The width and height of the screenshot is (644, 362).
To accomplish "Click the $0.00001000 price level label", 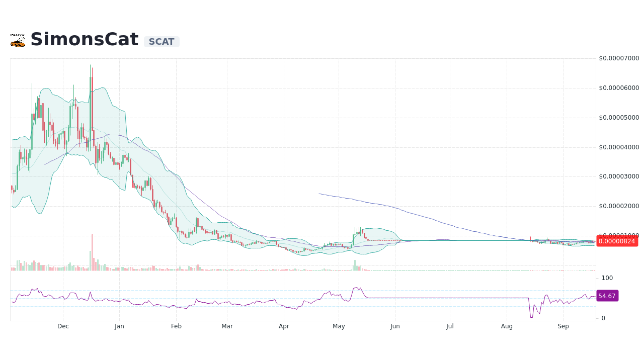I will [x=618, y=235].
